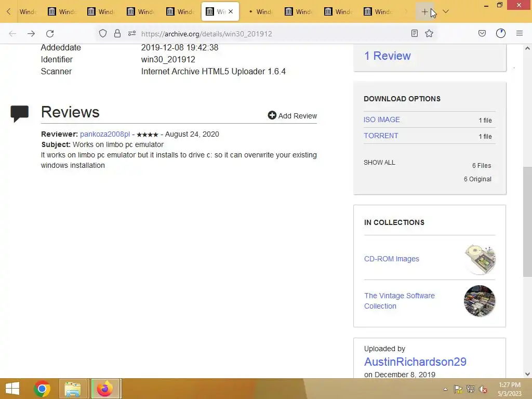Open the Windows Start menu

click(x=12, y=389)
